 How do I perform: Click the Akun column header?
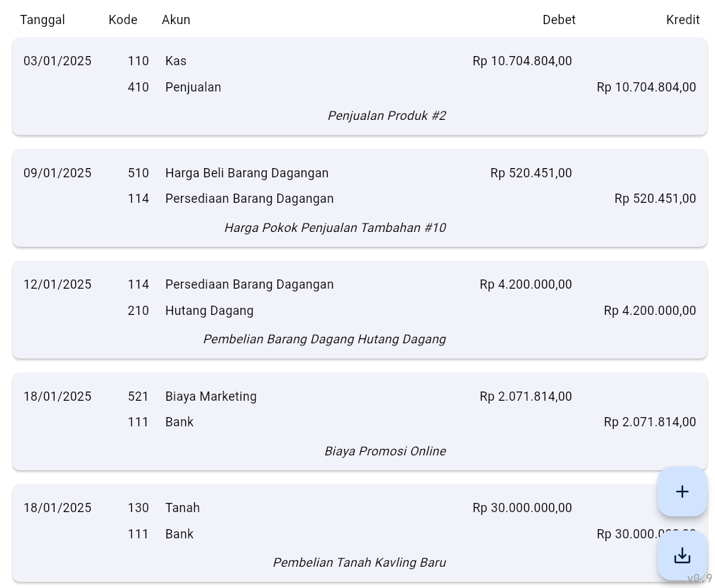click(x=176, y=20)
